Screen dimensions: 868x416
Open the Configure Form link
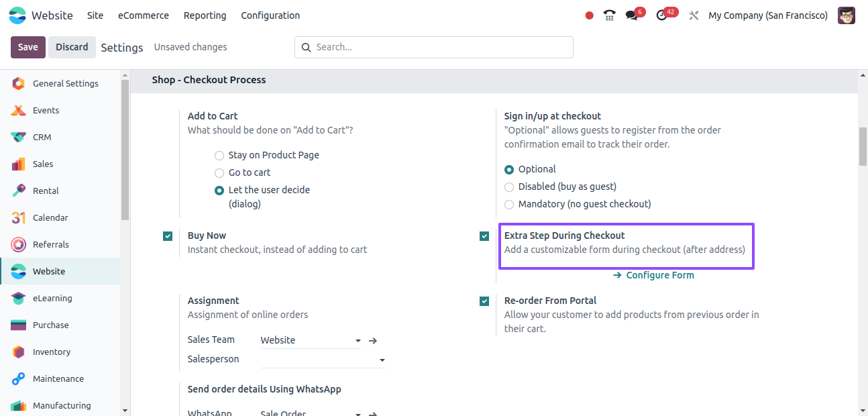pos(654,275)
